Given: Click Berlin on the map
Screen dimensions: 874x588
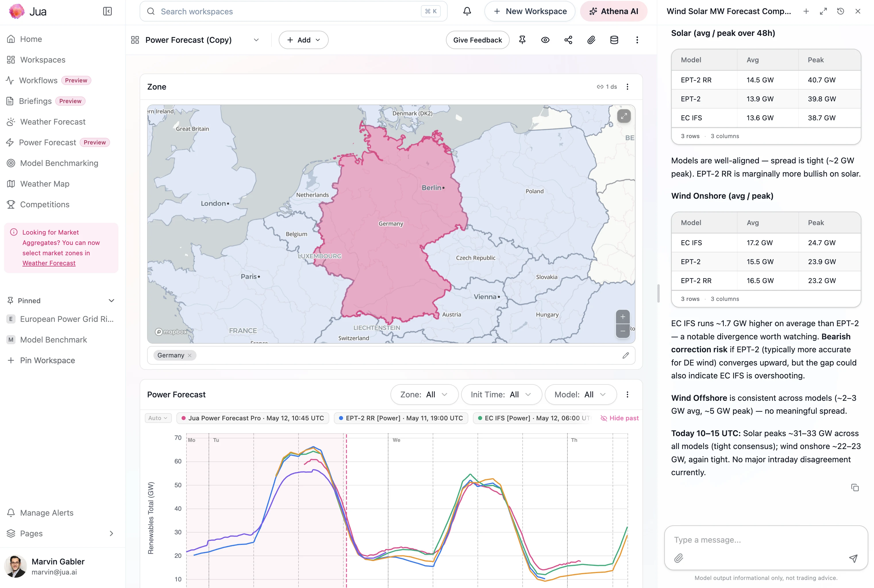Looking at the screenshot, I should 433,187.
